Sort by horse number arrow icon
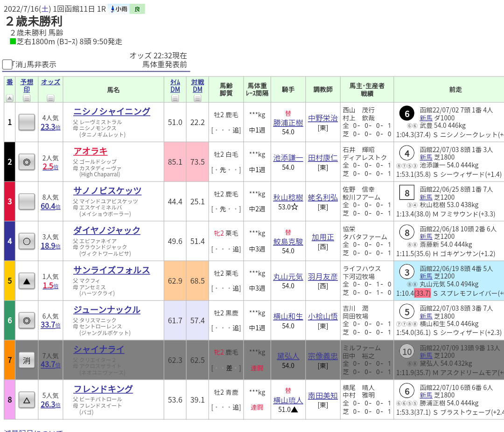 [10, 98]
